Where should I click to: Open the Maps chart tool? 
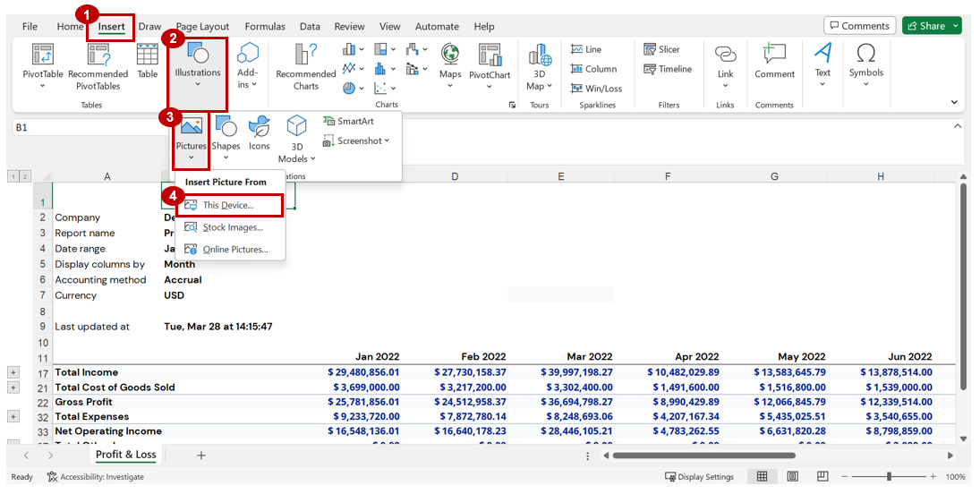pos(450,61)
